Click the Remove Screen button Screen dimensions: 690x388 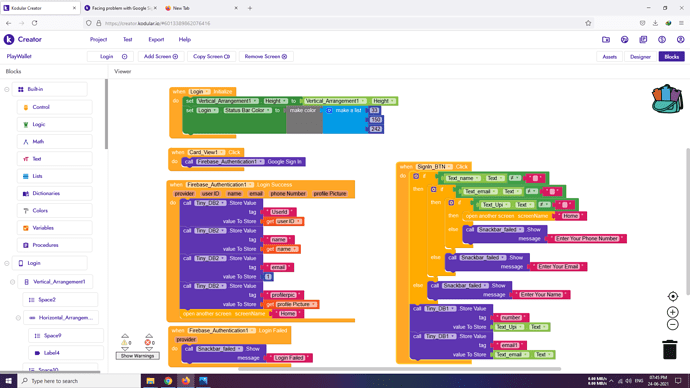pos(266,56)
